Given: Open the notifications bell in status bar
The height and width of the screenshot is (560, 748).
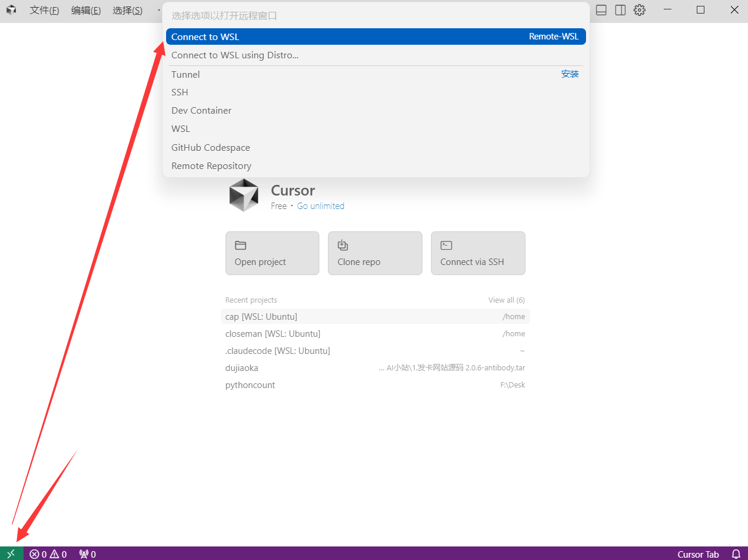Looking at the screenshot, I should 736,554.
